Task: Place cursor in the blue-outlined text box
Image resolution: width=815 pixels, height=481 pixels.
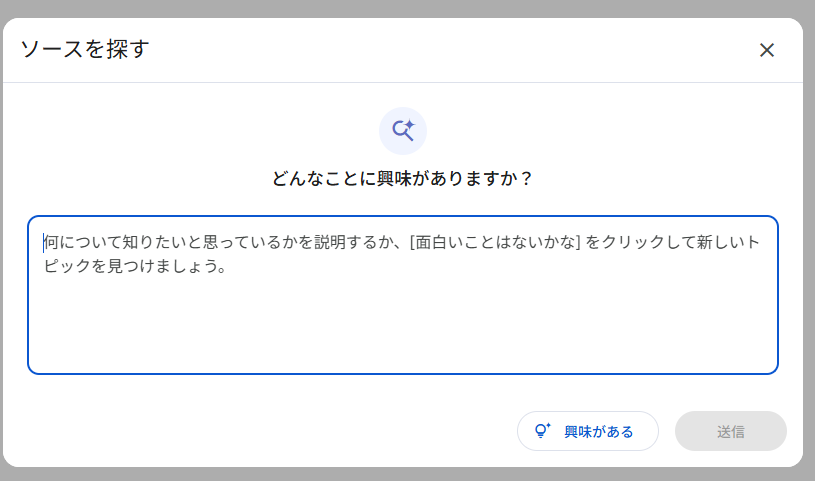Action: (403, 295)
